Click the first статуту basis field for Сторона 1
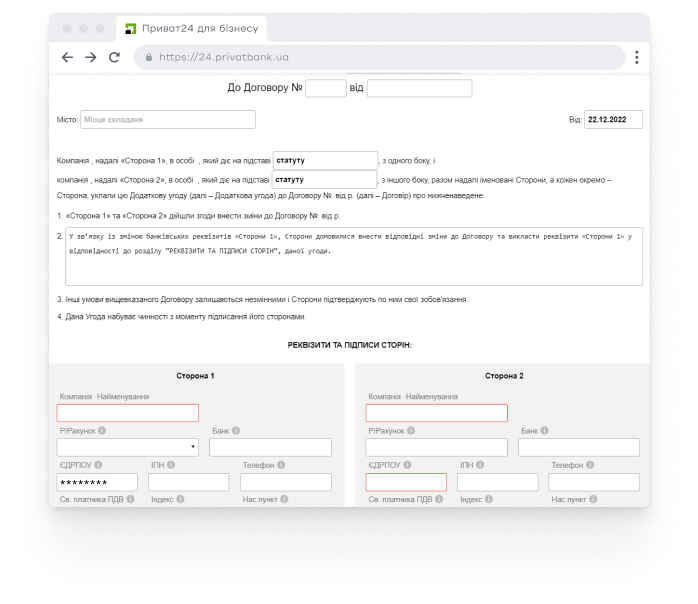This screenshot has width=698, height=604. pyautogui.click(x=324, y=160)
